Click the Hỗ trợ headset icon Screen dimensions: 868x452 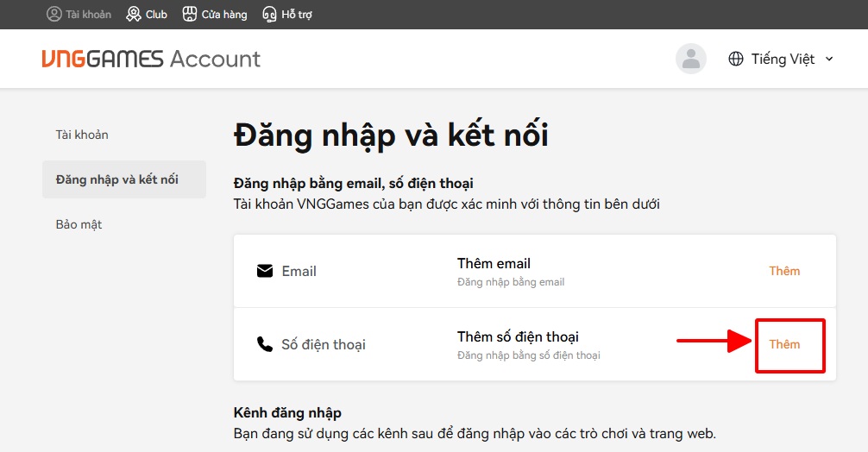tap(269, 14)
